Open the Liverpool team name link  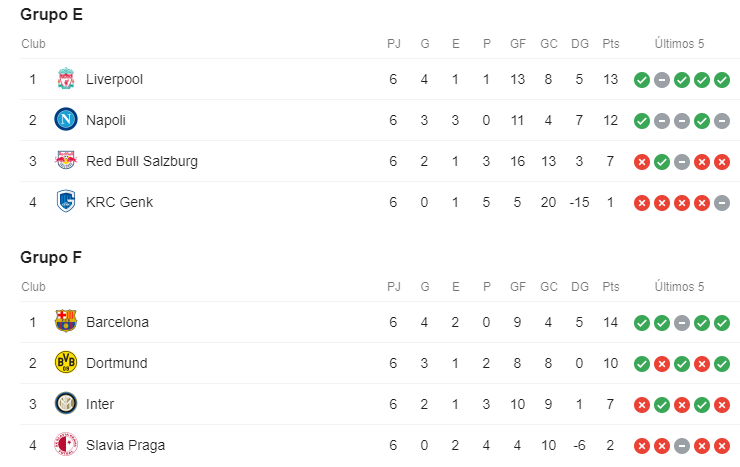(x=114, y=79)
